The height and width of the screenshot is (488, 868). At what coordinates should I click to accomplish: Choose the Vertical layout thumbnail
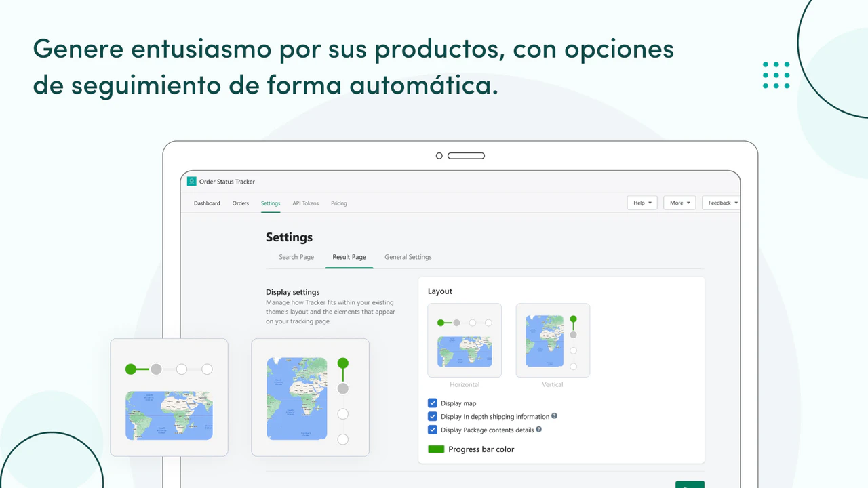pyautogui.click(x=553, y=340)
